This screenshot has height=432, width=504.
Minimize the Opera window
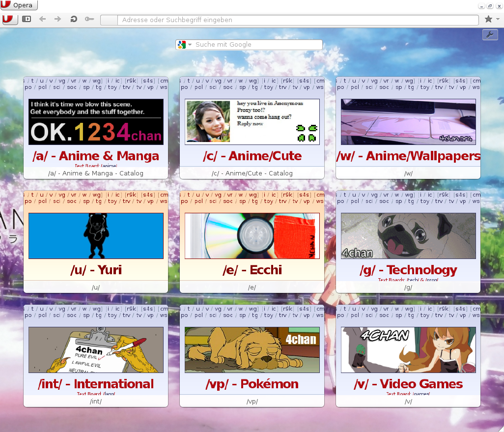coord(481,6)
